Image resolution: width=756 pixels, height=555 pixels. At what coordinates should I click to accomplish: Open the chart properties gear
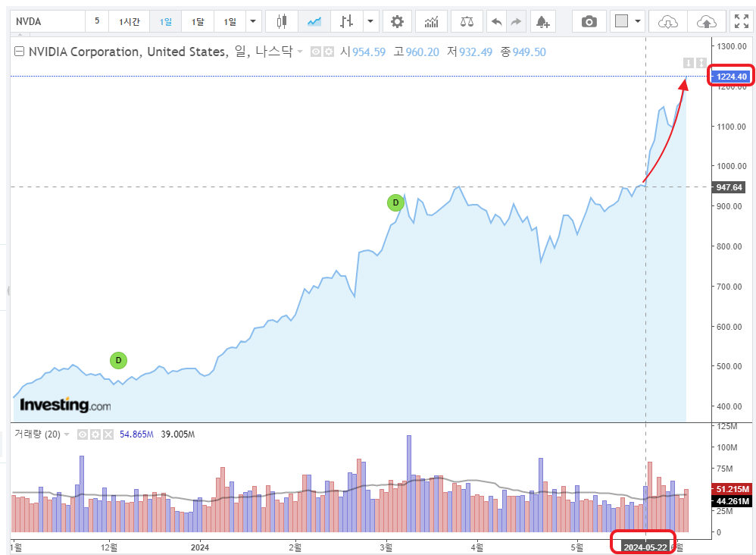(397, 21)
